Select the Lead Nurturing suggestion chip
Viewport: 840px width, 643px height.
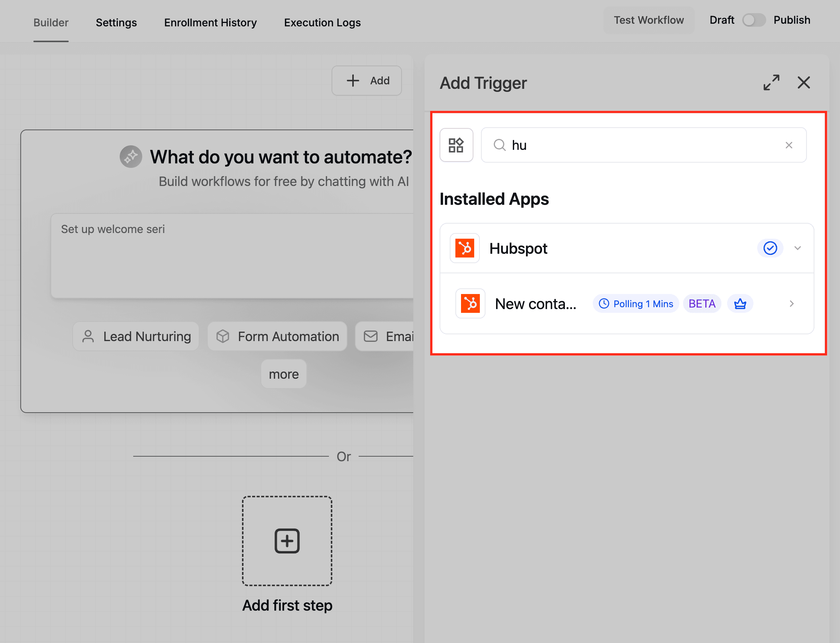coord(136,336)
